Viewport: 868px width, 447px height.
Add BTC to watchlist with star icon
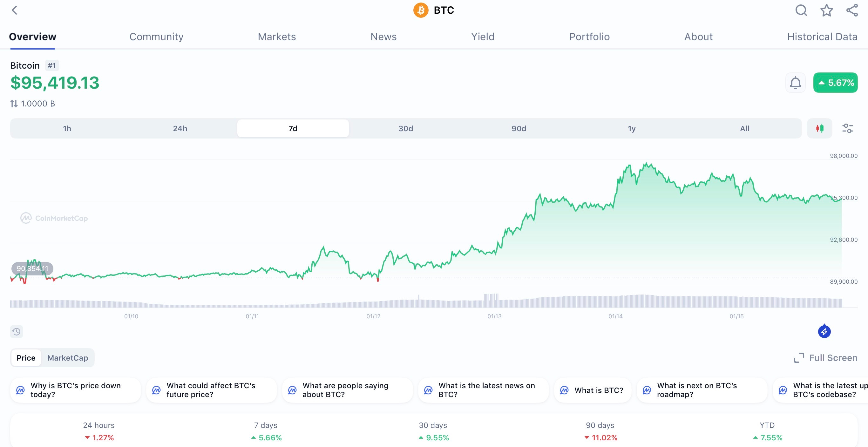point(826,10)
